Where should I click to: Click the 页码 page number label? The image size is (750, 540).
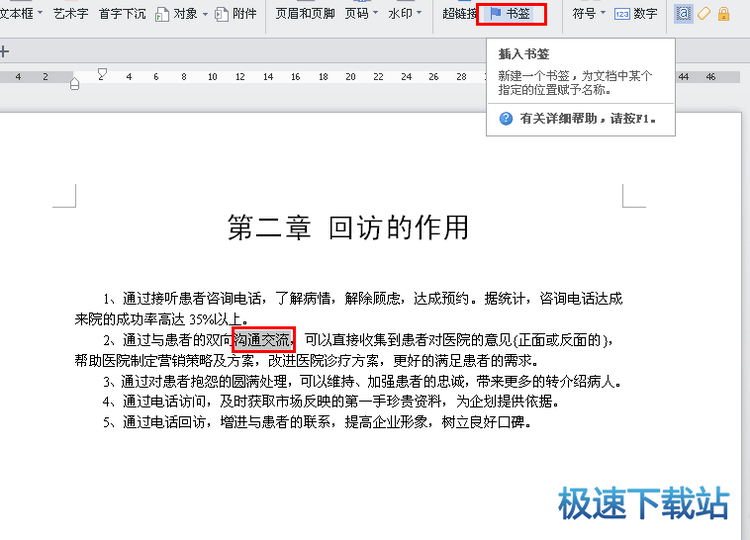357,13
